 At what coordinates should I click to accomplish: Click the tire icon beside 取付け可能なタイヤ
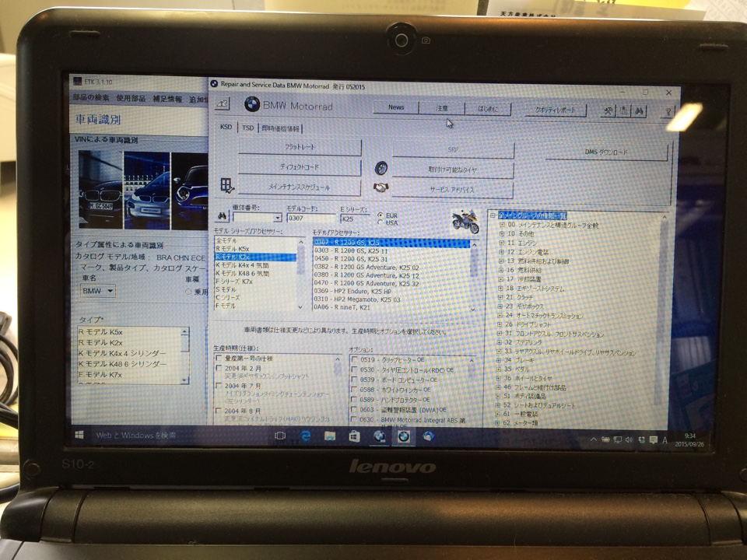point(381,168)
